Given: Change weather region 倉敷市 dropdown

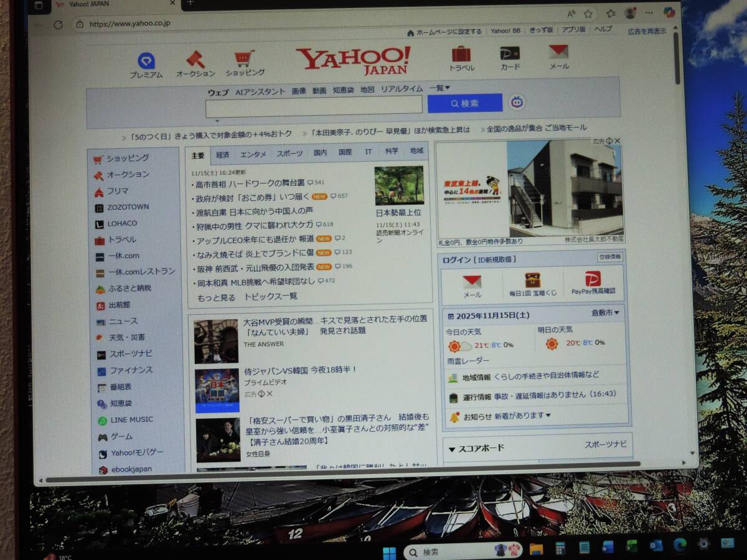Looking at the screenshot, I should 605,313.
